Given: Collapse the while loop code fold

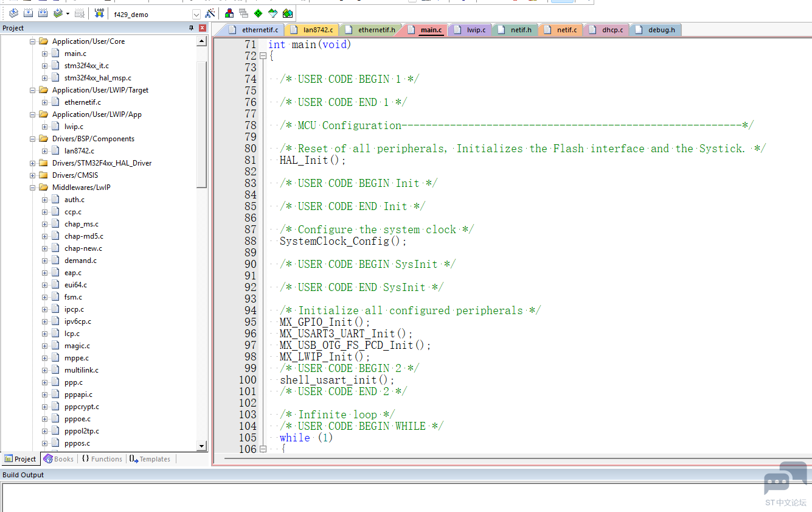Looking at the screenshot, I should pos(263,449).
